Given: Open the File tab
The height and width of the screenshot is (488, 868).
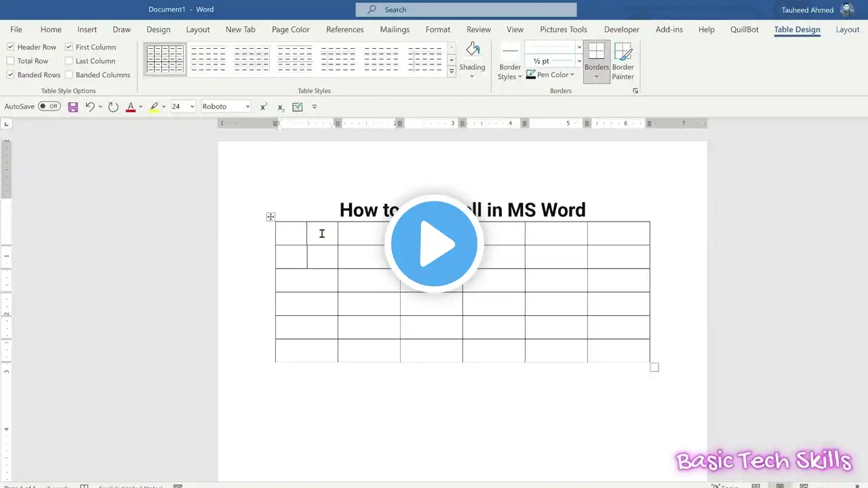Looking at the screenshot, I should coord(16,29).
